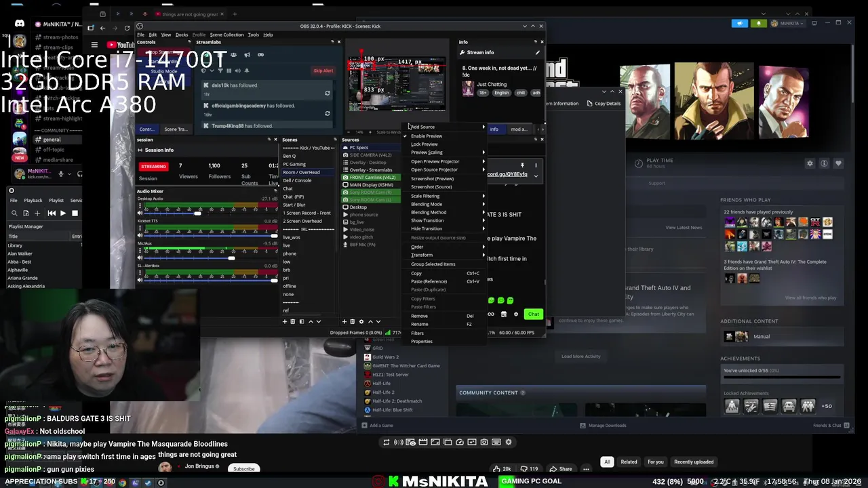Adjust the Desktop Audio volume slider

[198, 213]
